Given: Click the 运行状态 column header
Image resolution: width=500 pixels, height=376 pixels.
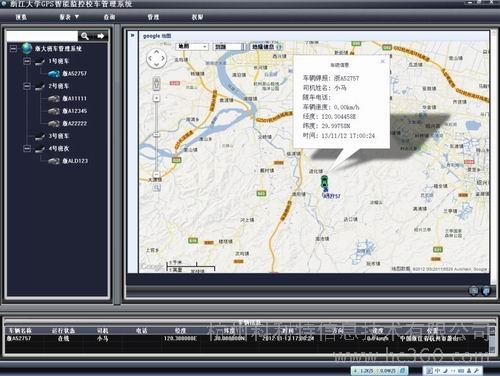Looking at the screenshot, I should 63,331.
